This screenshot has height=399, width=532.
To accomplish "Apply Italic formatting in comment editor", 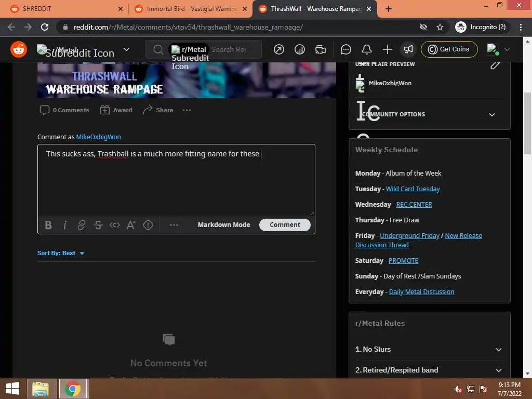I will point(65,225).
